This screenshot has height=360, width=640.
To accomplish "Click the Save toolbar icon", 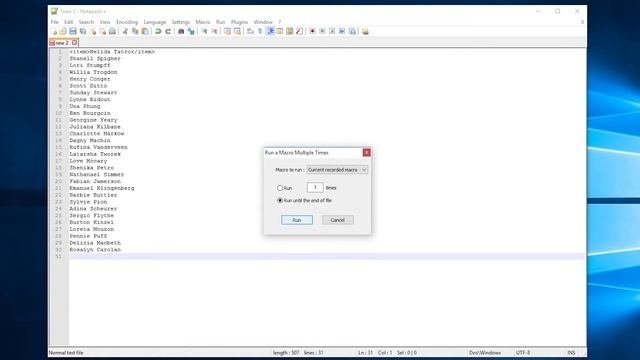I will tap(73, 31).
